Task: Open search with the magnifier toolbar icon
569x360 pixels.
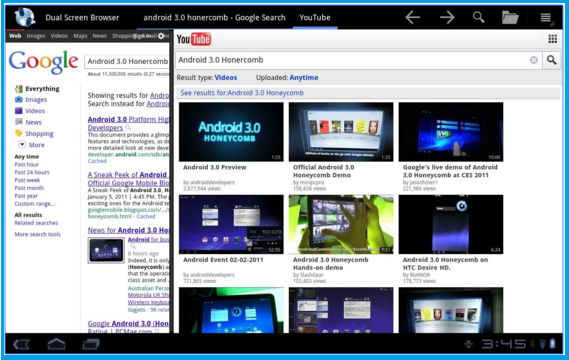Action: click(479, 17)
